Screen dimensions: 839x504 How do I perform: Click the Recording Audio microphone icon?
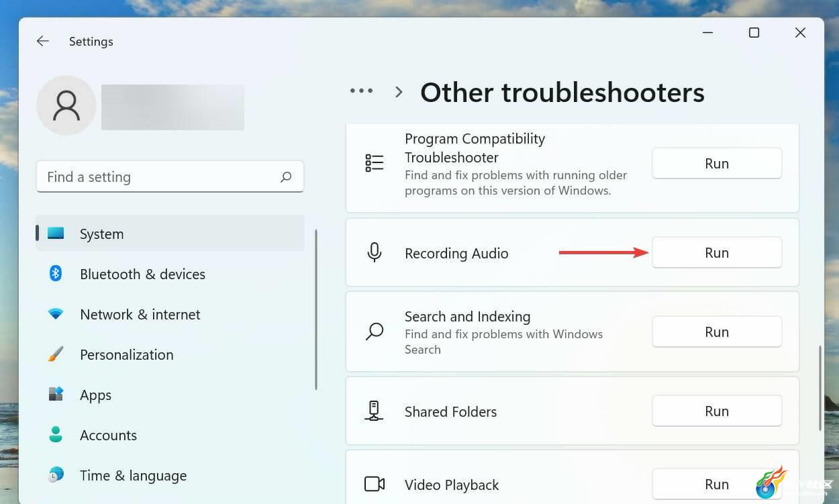coord(375,252)
